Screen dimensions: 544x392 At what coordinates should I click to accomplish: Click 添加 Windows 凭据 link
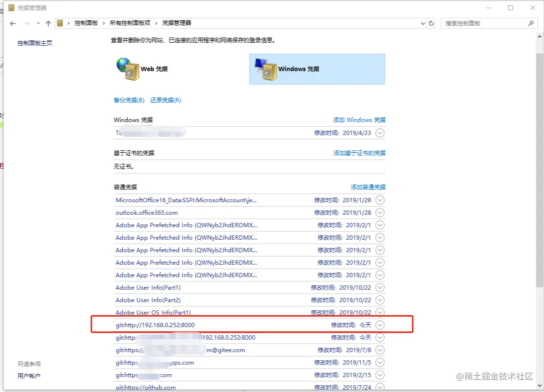pyautogui.click(x=359, y=120)
